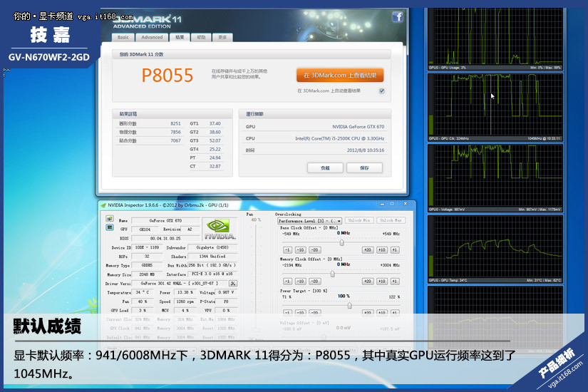Open the 帮助 help tab

[x=201, y=37]
